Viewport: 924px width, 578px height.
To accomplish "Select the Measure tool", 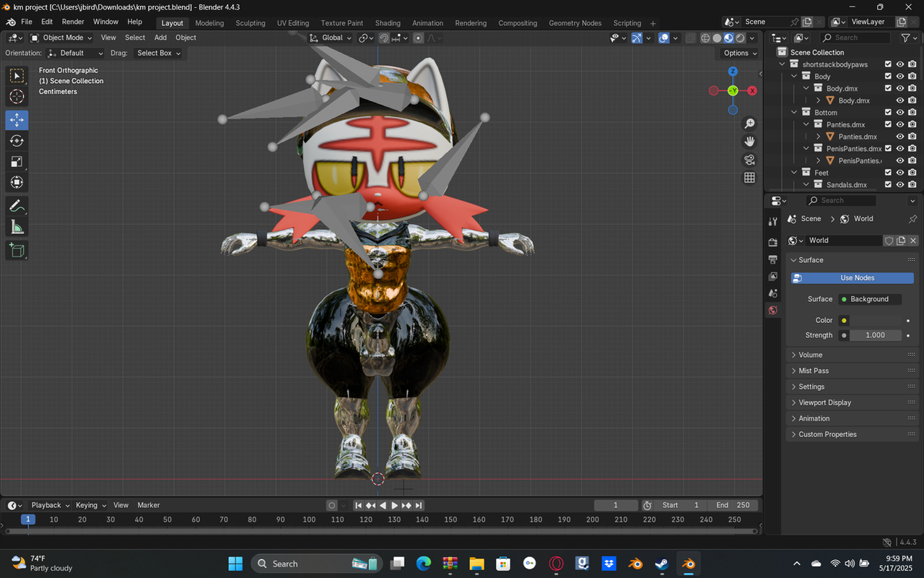I will pyautogui.click(x=17, y=228).
